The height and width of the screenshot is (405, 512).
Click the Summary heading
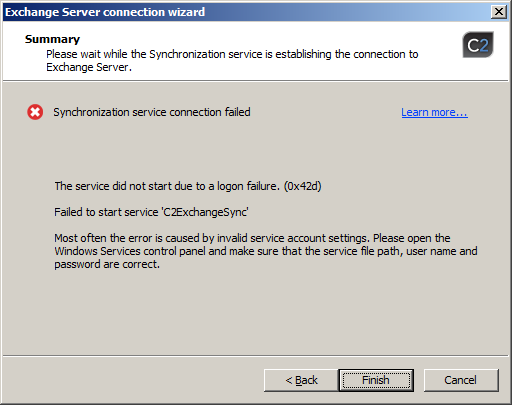(x=52, y=39)
